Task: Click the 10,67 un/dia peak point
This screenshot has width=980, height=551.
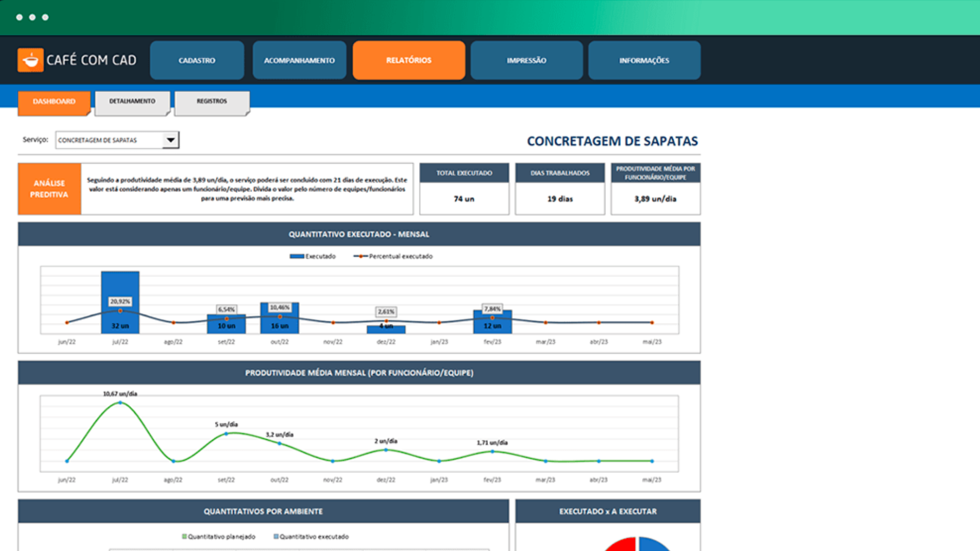Action: pos(120,403)
